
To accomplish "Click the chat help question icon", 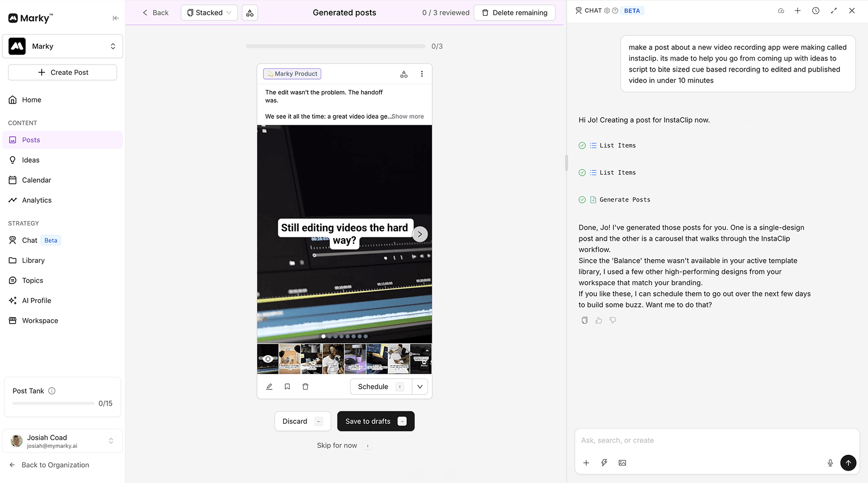I will 615,10.
